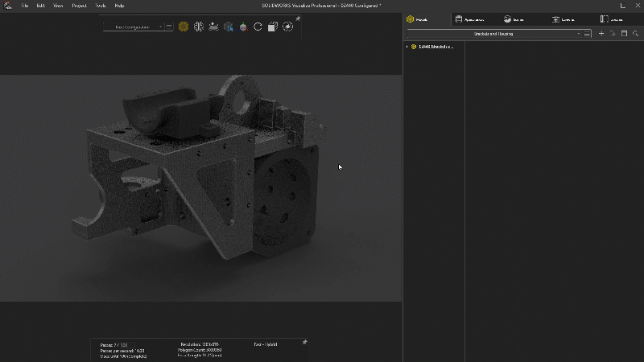
Task: Expand the model tree item arrow
Action: [407, 47]
